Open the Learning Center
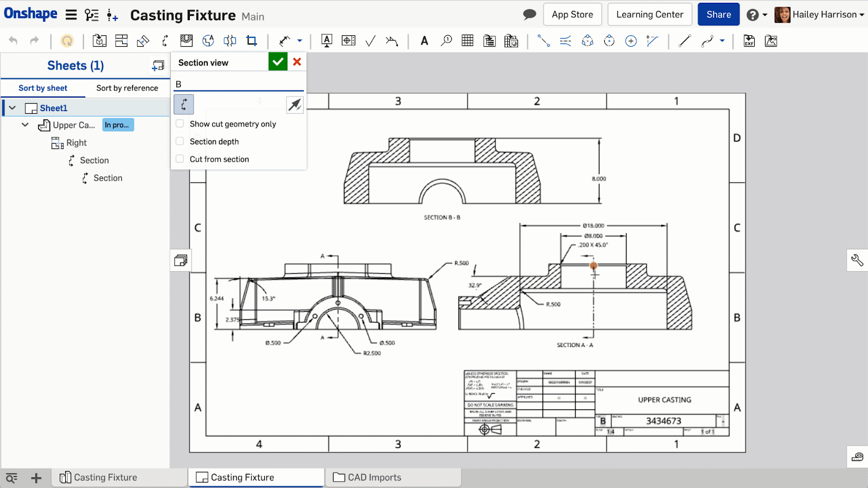The height and width of the screenshot is (488, 868). point(649,15)
